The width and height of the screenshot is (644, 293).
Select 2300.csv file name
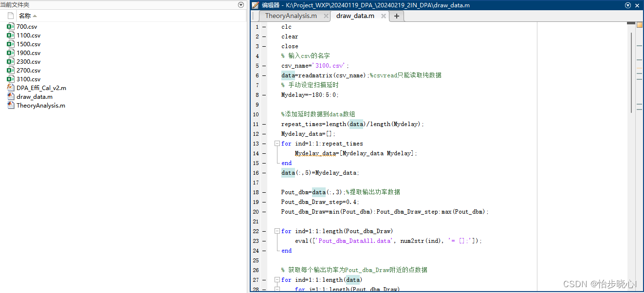coord(29,62)
